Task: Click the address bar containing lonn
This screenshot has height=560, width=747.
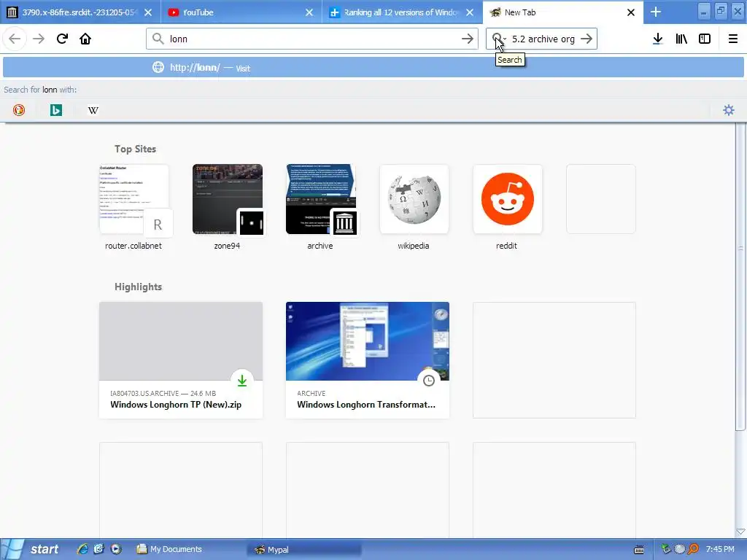Action: 312,39
